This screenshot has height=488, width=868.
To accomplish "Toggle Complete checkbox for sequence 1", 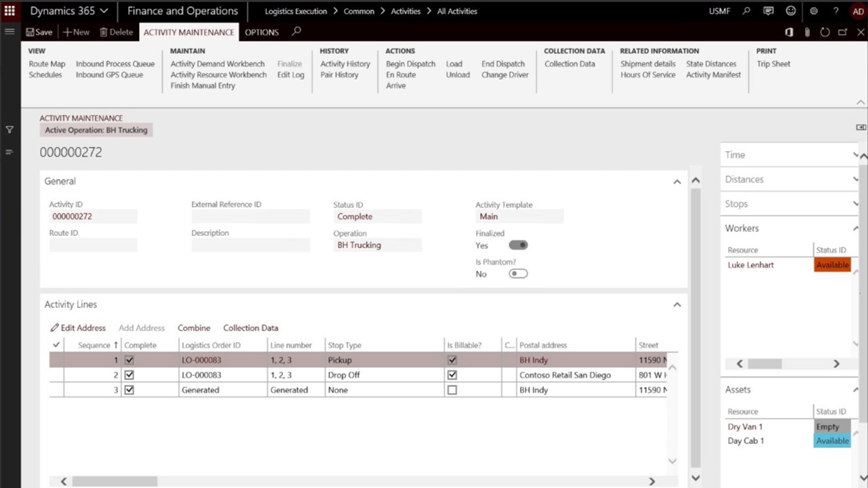I will click(129, 360).
